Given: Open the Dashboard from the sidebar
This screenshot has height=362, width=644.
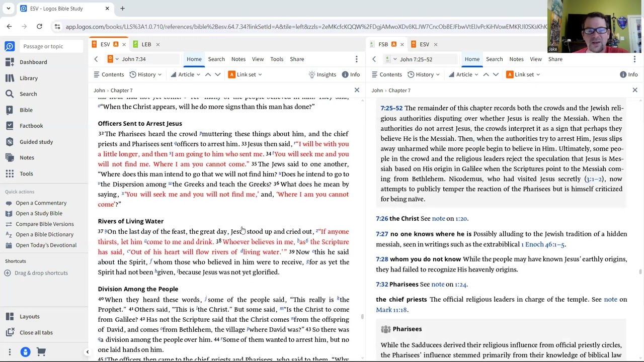Looking at the screenshot, I should tap(26, 62).
